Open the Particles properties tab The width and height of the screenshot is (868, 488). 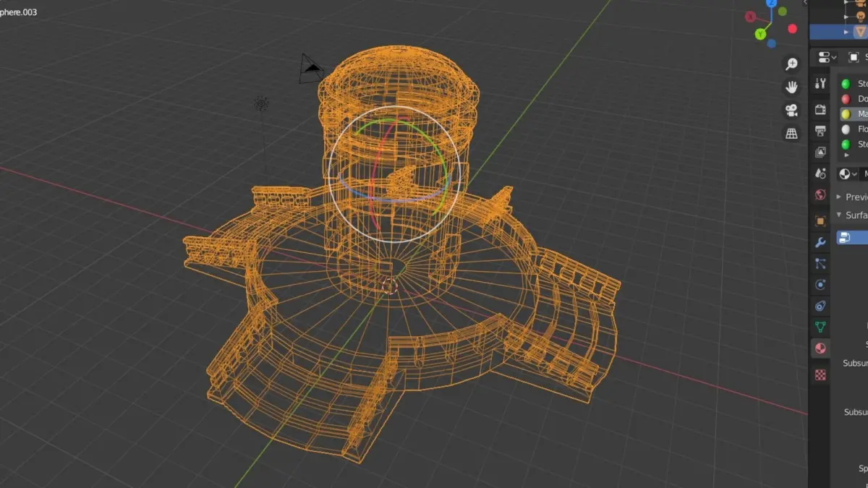[x=820, y=263]
